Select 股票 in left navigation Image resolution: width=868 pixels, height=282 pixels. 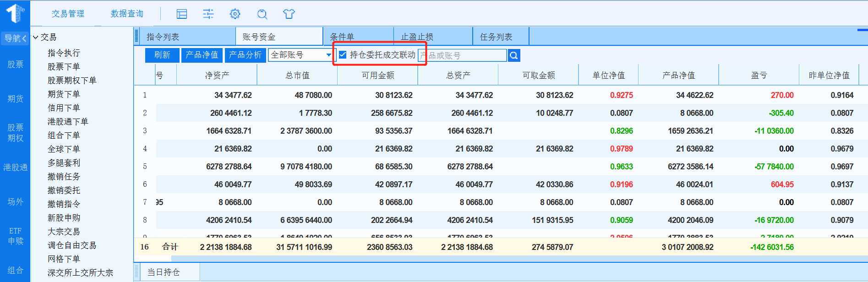coord(15,65)
